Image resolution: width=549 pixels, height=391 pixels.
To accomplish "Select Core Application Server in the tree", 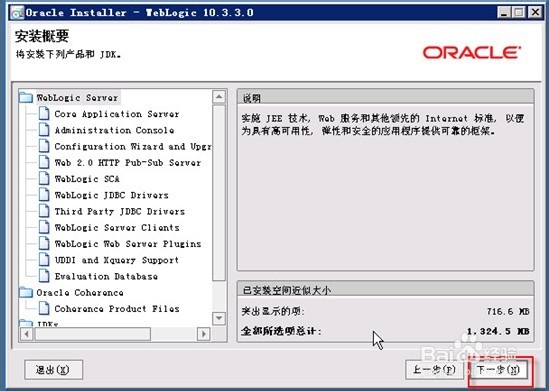I will point(117,114).
